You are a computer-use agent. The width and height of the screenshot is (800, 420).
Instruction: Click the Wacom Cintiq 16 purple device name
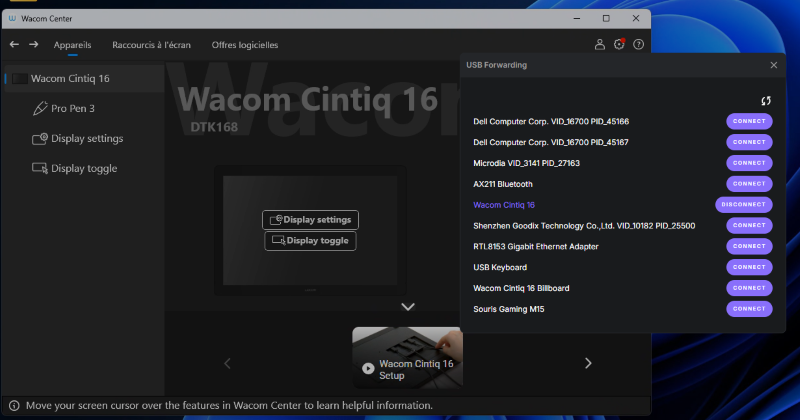[x=504, y=205]
